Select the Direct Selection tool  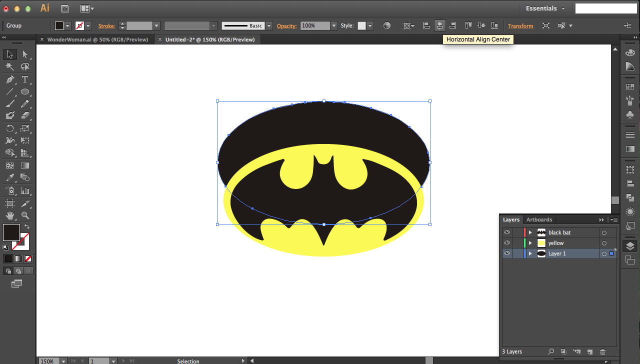point(25,54)
